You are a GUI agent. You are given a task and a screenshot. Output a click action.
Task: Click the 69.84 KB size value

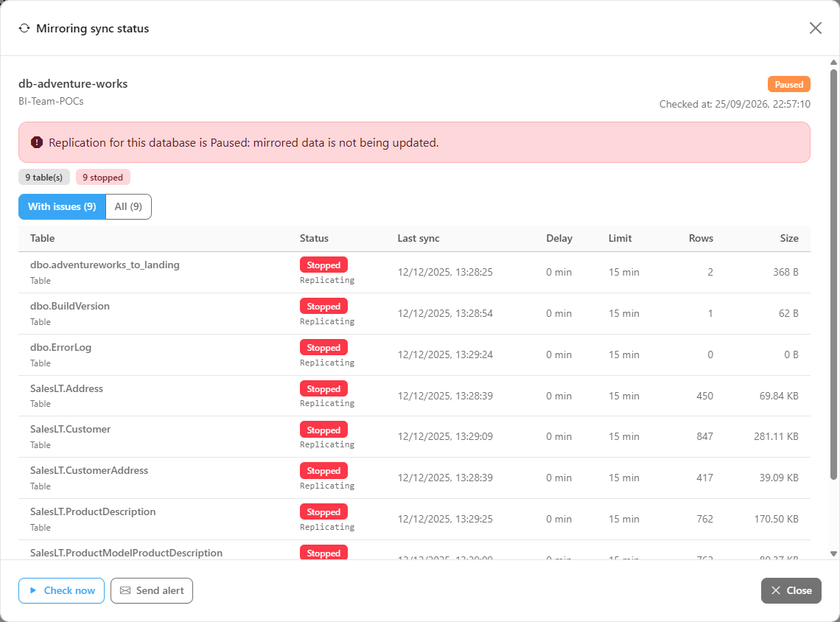click(x=778, y=396)
